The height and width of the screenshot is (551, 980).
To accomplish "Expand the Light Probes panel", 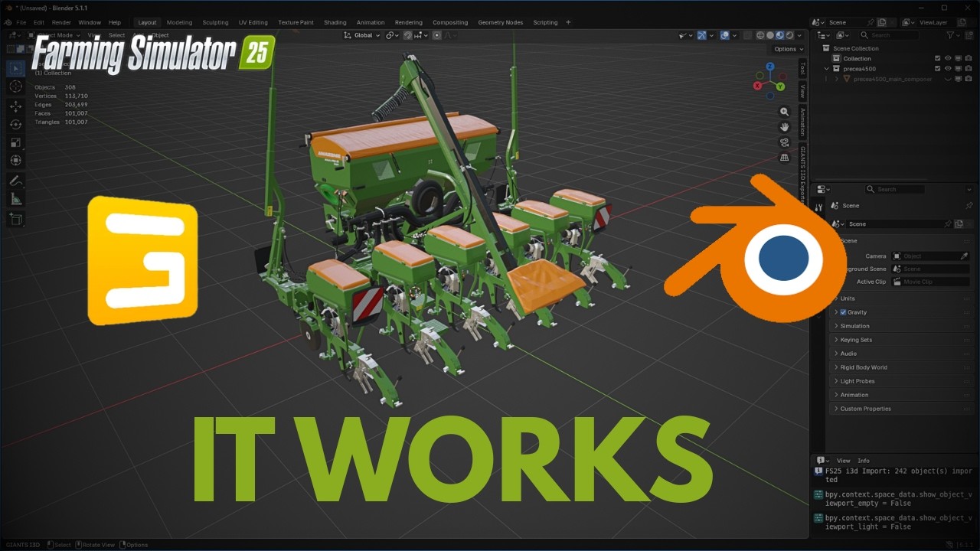I will click(901, 381).
